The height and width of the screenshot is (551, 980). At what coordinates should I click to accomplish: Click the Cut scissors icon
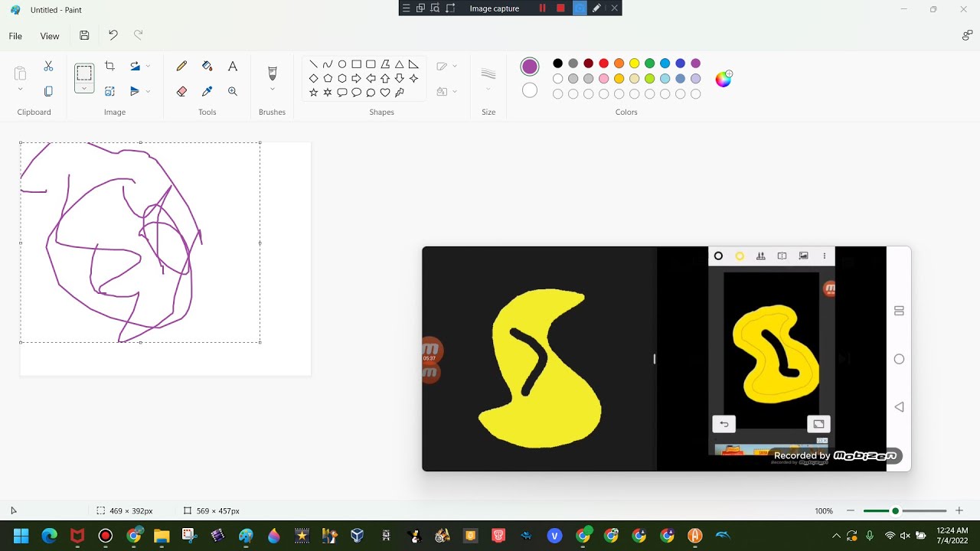[48, 67]
